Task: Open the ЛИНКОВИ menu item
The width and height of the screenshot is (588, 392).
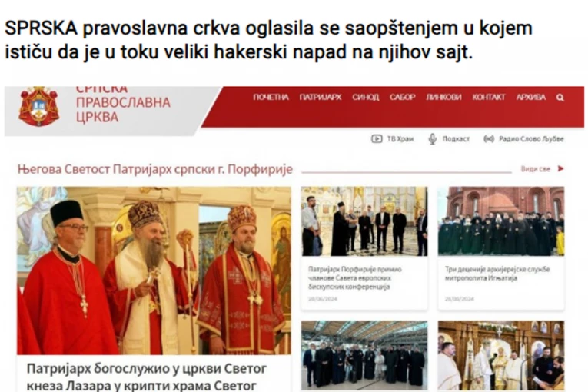Action: 443,97
